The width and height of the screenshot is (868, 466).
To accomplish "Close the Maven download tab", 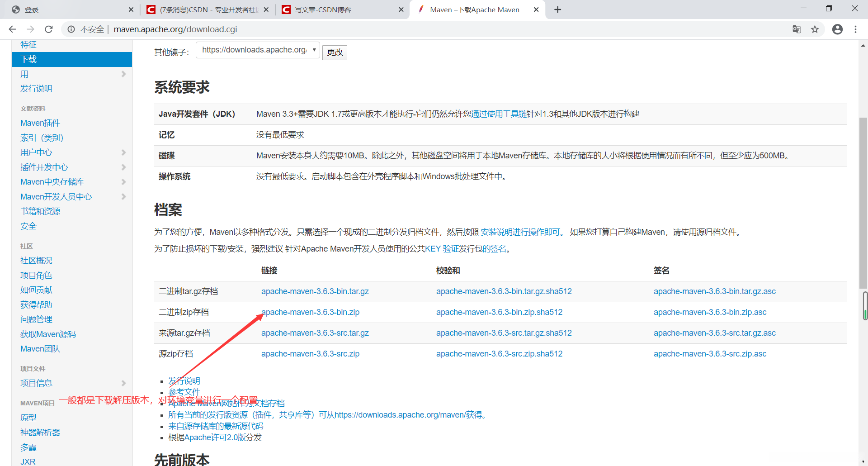I will coord(536,10).
